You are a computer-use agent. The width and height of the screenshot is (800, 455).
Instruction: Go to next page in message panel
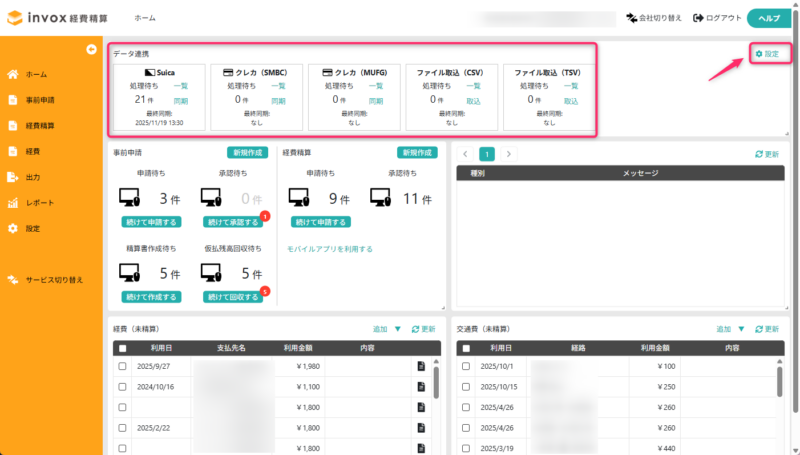click(x=509, y=155)
